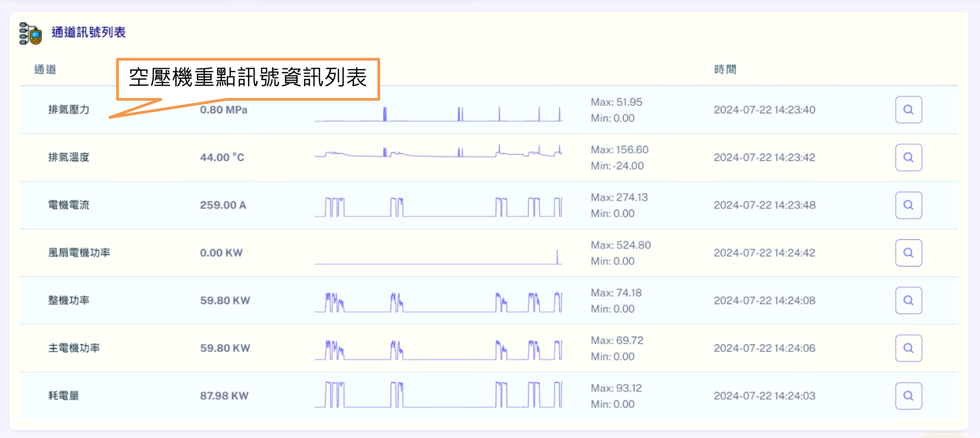Open search icon for 排氣溫度 row
The image size is (980, 438).
(x=908, y=157)
